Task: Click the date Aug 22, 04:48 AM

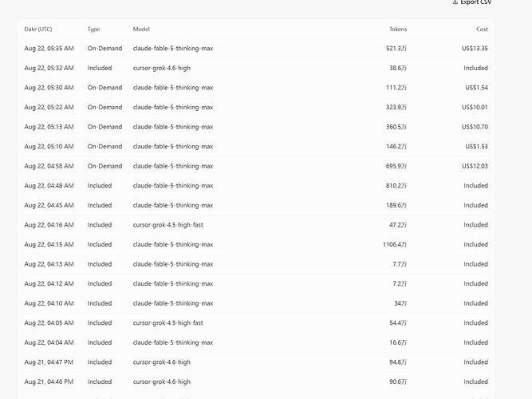Action: [x=49, y=186]
